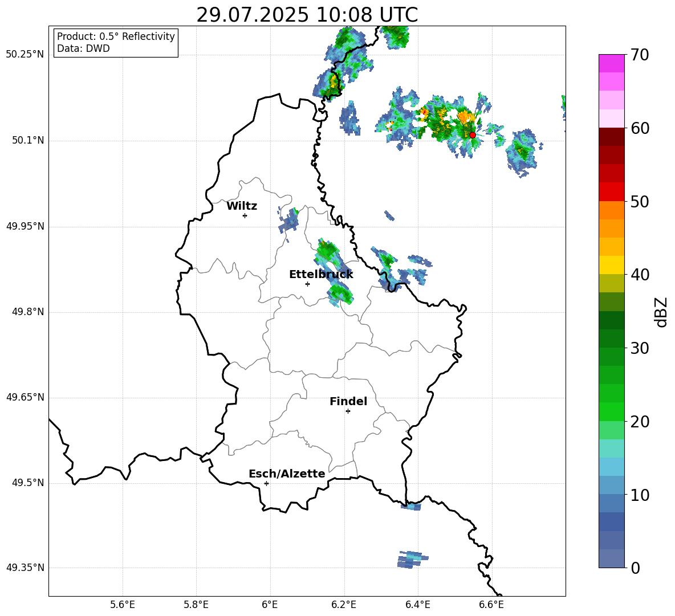Click the 50.1°N latitude label
This screenshot has width=675, height=616.
pyautogui.click(x=27, y=141)
